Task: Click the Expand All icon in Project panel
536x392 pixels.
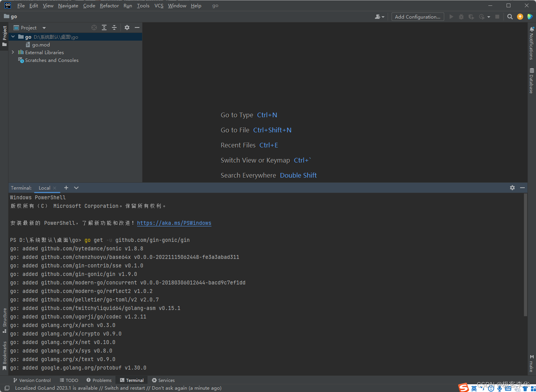Action: click(x=104, y=27)
